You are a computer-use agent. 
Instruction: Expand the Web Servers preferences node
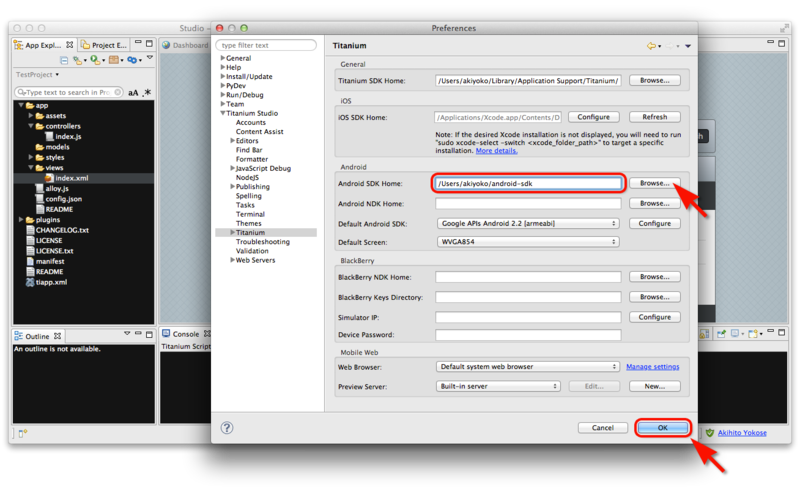(232, 260)
